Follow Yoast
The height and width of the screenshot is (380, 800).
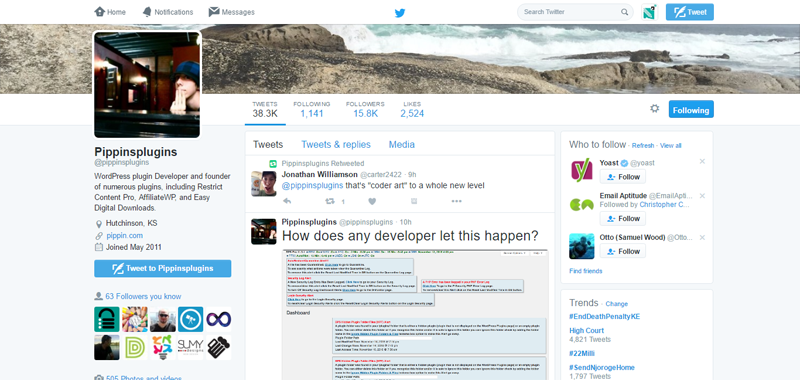click(622, 177)
